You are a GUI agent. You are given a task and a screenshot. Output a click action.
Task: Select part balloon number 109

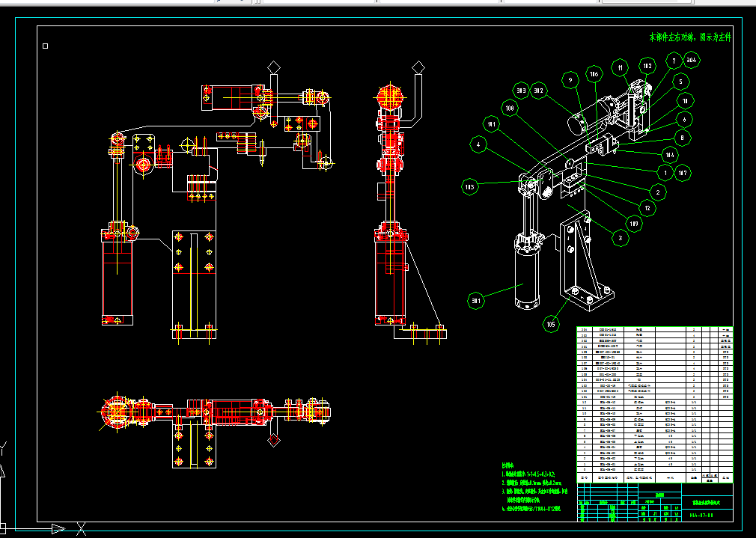pos(633,223)
